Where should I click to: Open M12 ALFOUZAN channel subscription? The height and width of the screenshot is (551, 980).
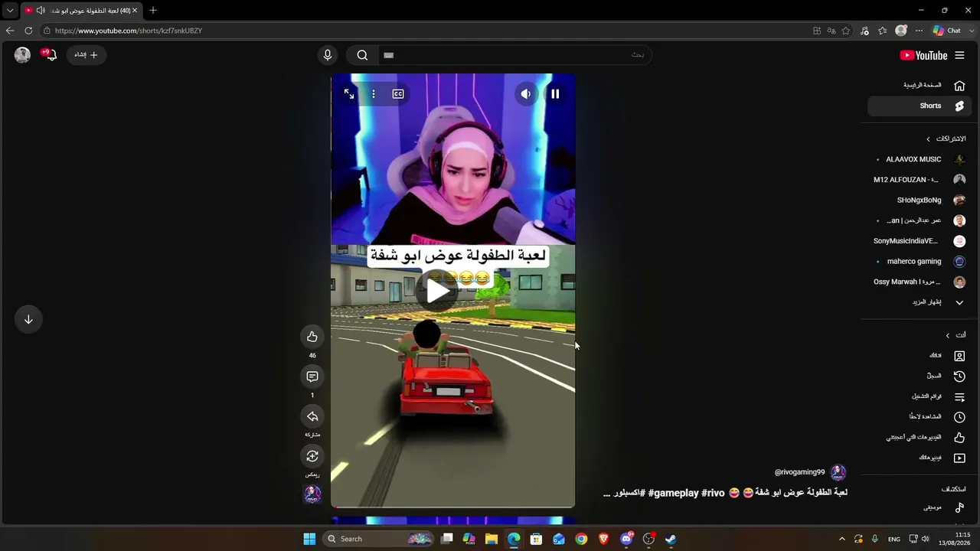tap(920, 180)
